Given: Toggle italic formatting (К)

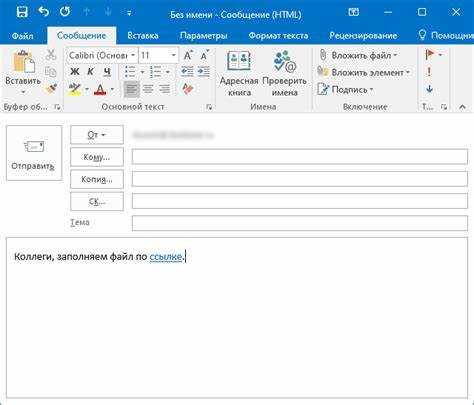Looking at the screenshot, I should 90,72.
